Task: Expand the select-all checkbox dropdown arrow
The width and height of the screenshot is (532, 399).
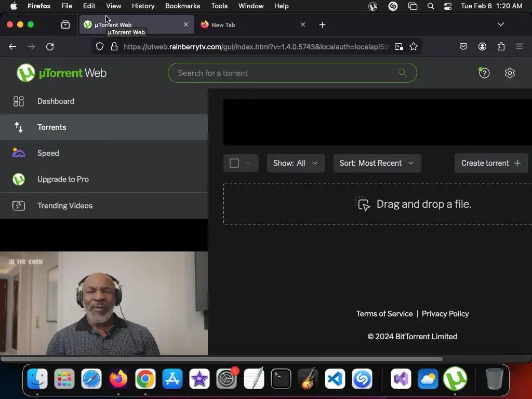Action: pyautogui.click(x=248, y=163)
